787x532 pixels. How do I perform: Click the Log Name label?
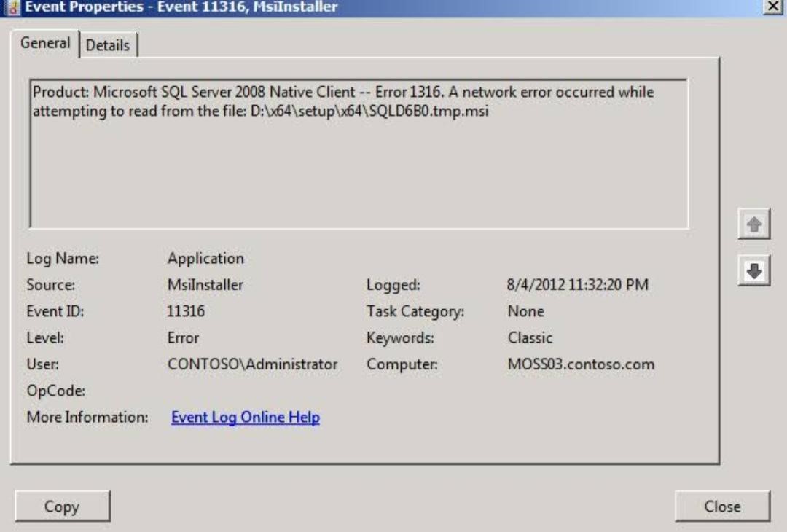pyautogui.click(x=63, y=258)
